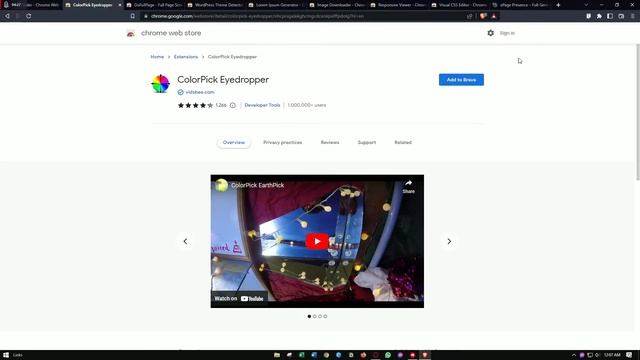This screenshot has width=640, height=360.
Task: Click the share icon in the address bar
Action: (x=469, y=16)
